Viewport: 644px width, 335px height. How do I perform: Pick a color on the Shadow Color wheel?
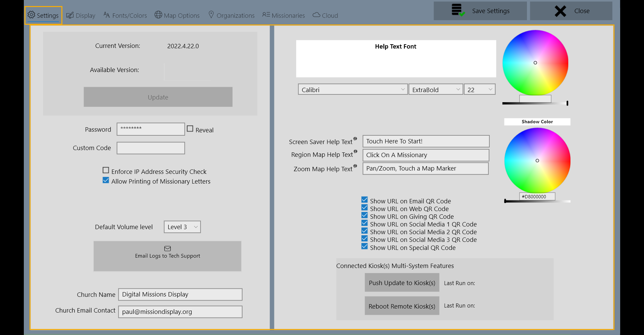tap(537, 161)
